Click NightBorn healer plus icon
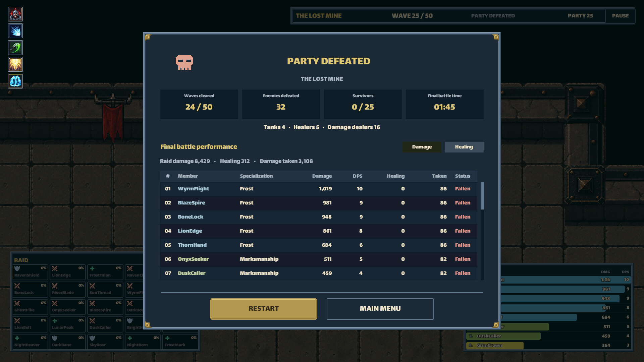Image resolution: width=644 pixels, height=362 pixels. tap(130, 338)
